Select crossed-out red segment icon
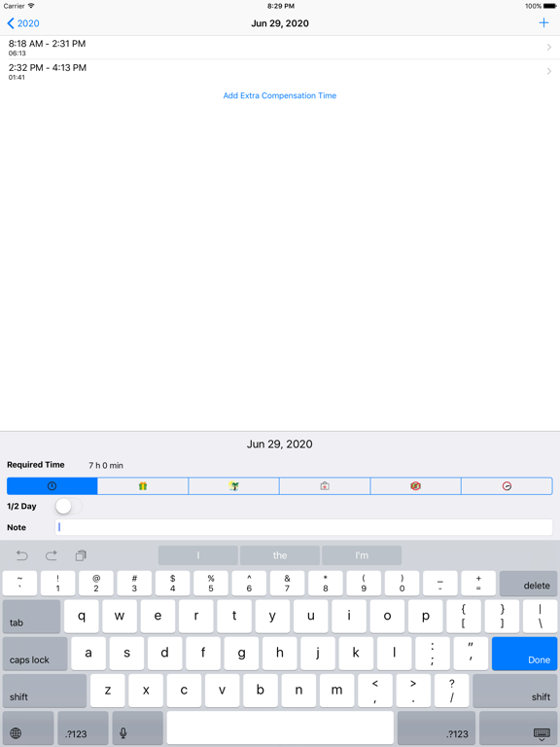This screenshot has width=560, height=747. coord(416,486)
